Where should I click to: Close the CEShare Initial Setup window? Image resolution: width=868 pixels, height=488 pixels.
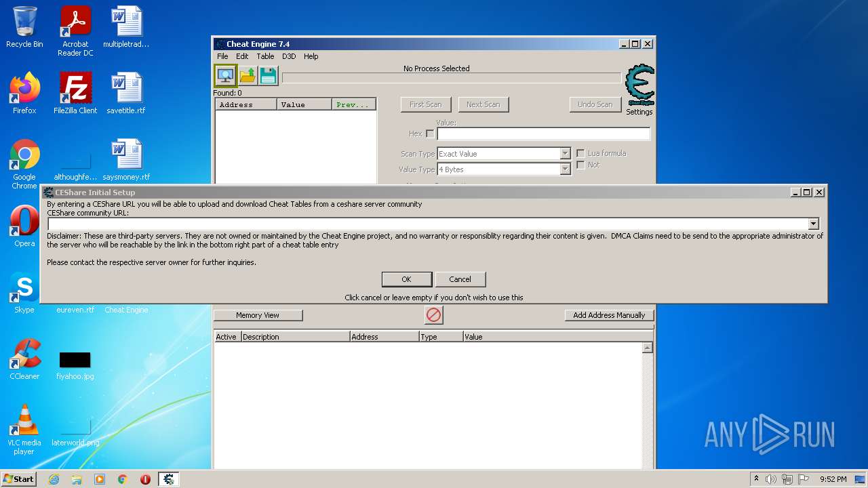click(819, 192)
